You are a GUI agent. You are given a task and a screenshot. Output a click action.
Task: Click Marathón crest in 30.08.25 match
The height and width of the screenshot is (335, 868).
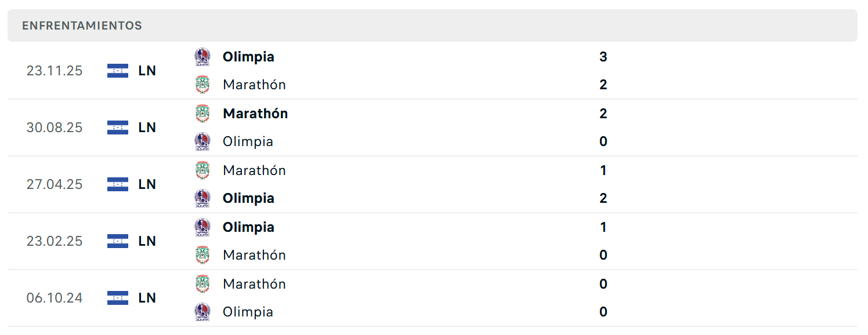pyautogui.click(x=202, y=114)
